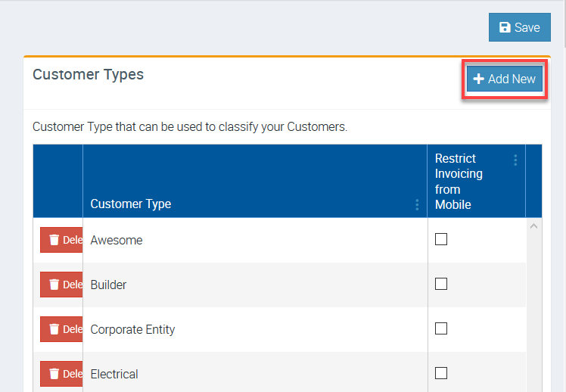Click the Customer Types panel heading
Image resolution: width=566 pixels, height=392 pixels.
point(88,74)
